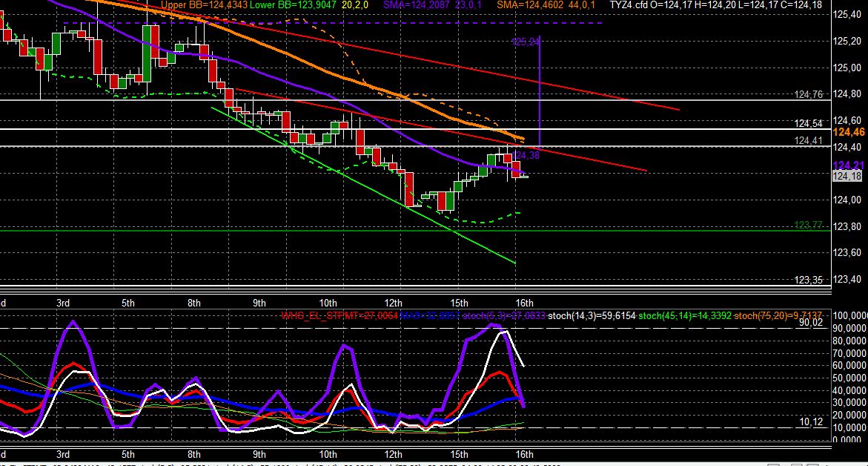Click the WHS_EL_STPMT=27,0064 indicator label
This screenshot has height=466, width=868.
(339, 316)
